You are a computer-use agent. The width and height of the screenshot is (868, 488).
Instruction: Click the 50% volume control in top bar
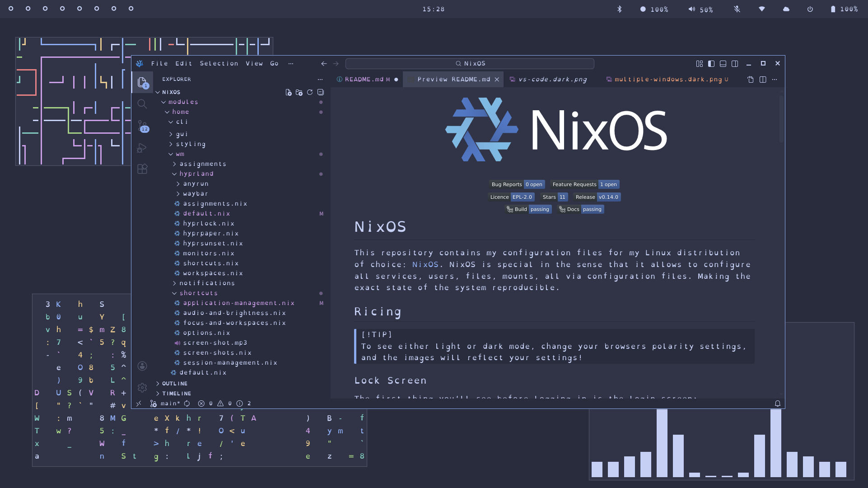click(700, 9)
